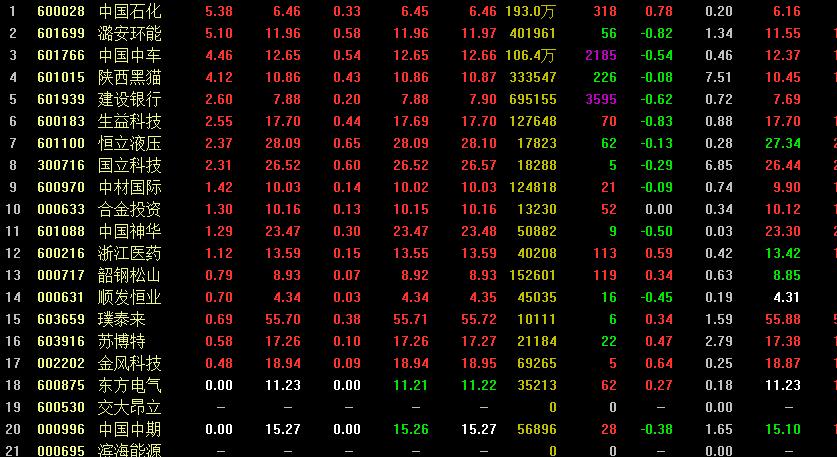
Task: Click stock code 600530
Action: (x=61, y=407)
